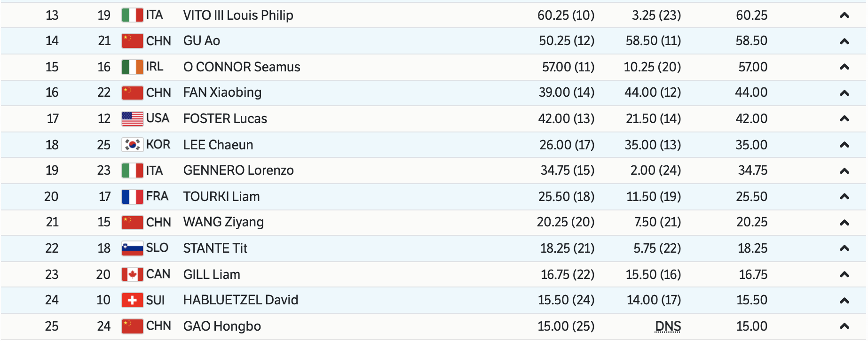The image size is (868, 341).
Task: Open athlete name HABLUETZEL David
Action: pos(240,300)
